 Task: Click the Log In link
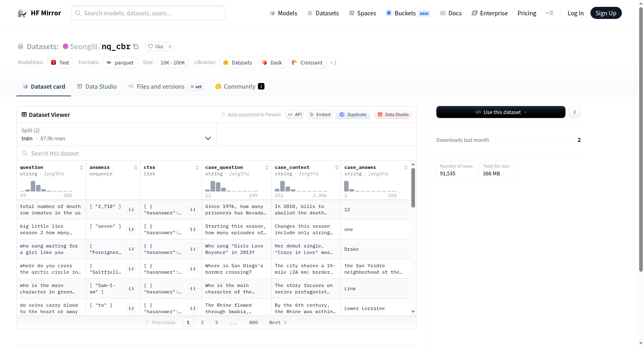(576, 13)
